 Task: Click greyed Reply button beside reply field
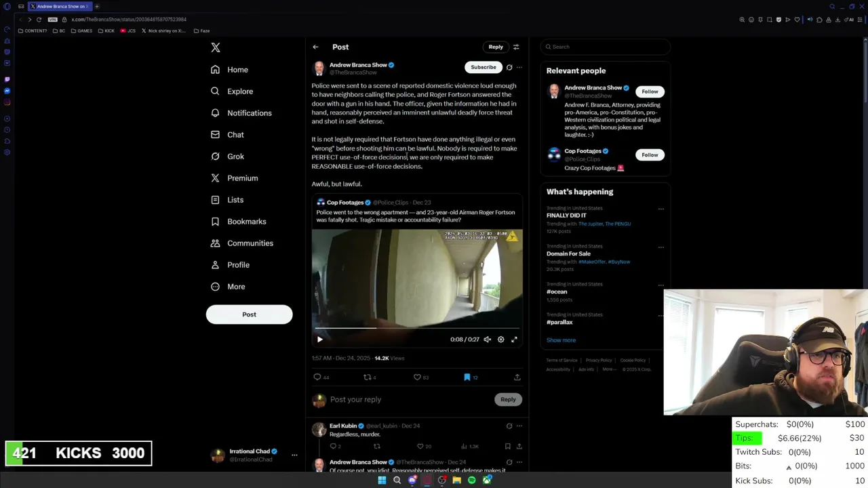508,399
